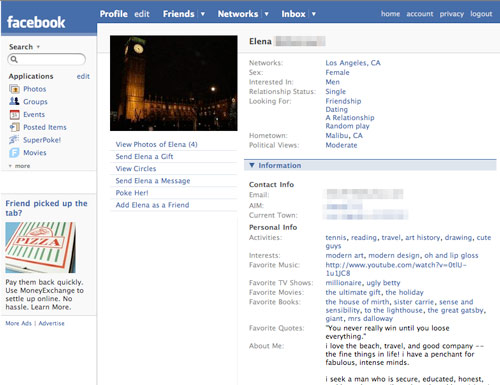Click the Photos application icon
Image resolution: width=500 pixels, height=385 pixels.
(x=14, y=89)
